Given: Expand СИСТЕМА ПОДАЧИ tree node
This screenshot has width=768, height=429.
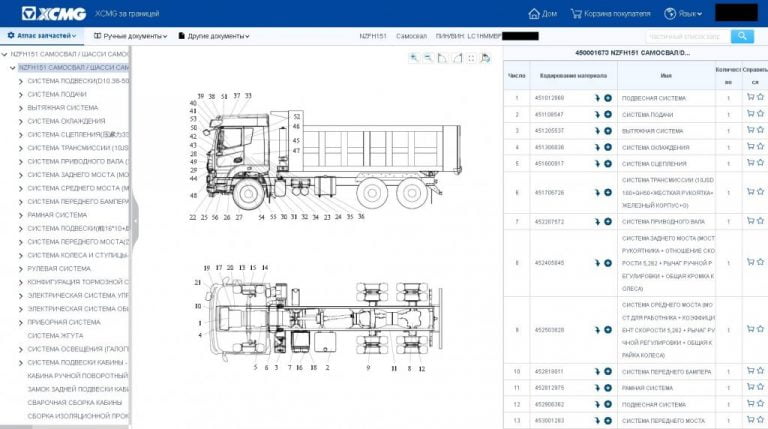Looking at the screenshot, I should click(x=21, y=95).
